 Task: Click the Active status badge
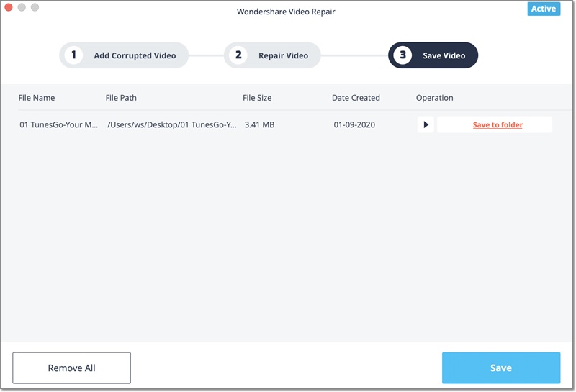tap(544, 9)
